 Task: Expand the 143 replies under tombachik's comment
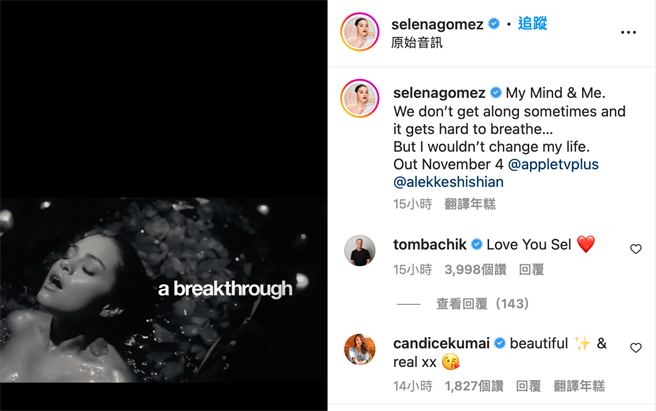coord(482,304)
